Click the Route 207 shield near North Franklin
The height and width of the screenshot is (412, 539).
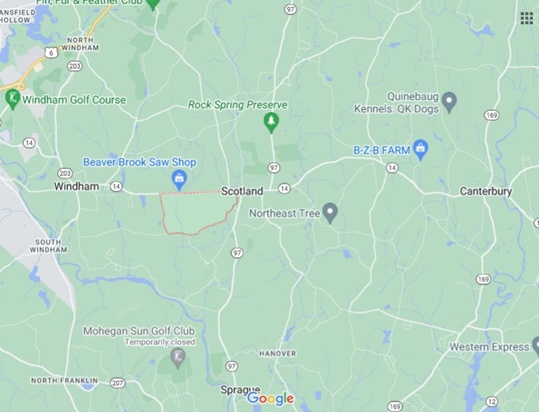click(x=118, y=382)
